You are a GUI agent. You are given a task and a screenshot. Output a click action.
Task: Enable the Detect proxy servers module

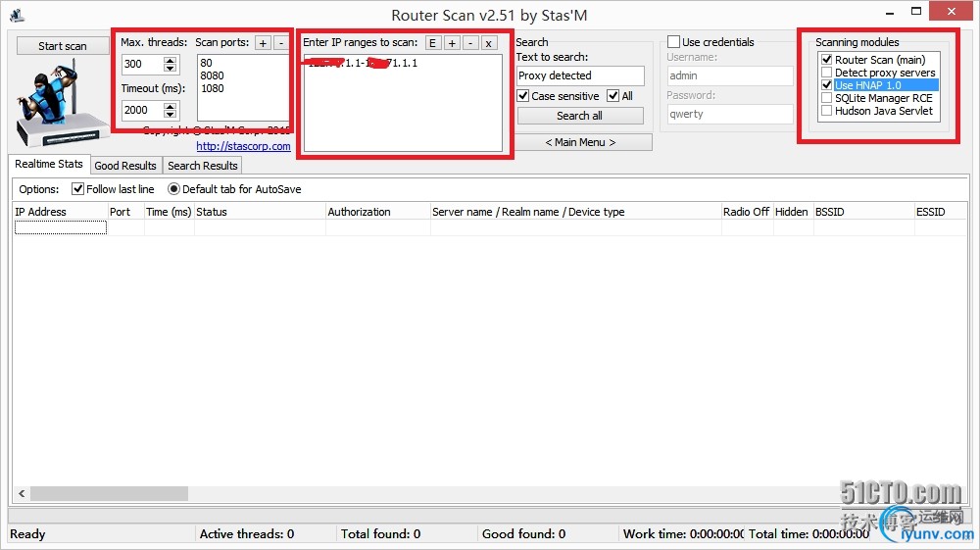(827, 73)
